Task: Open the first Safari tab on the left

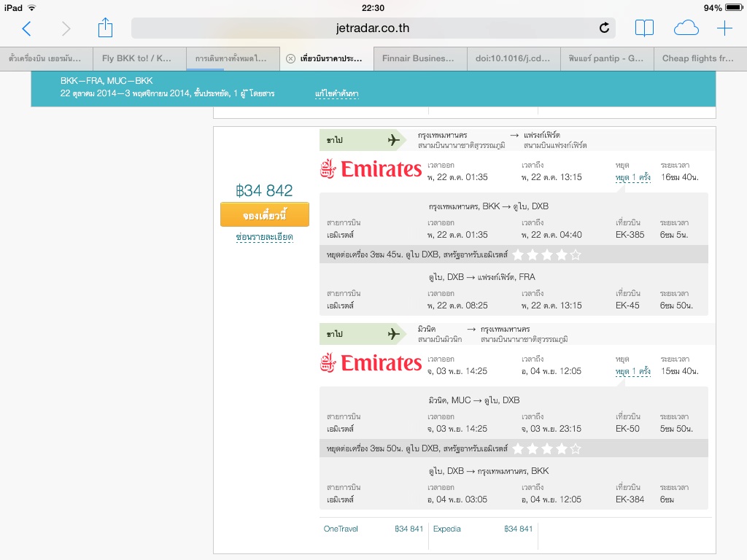Action: click(x=46, y=58)
